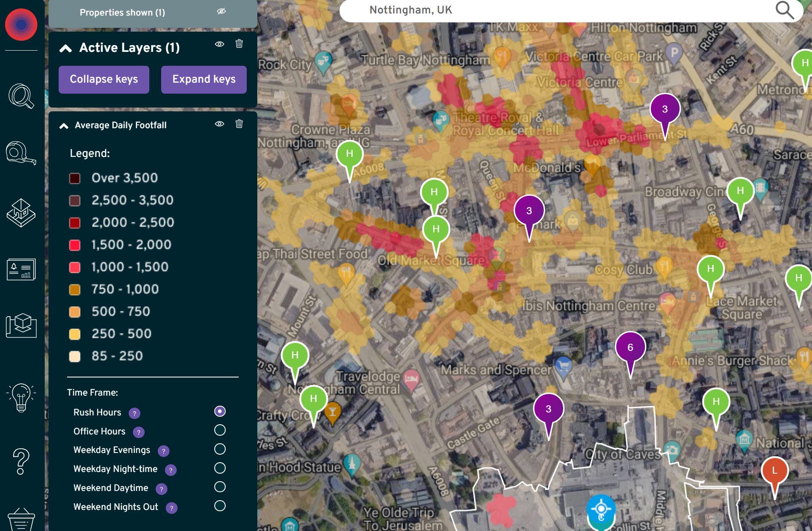Screen dimensions: 812x531
Task: Click the trash icon next to Active Layers
Action: 239,43
